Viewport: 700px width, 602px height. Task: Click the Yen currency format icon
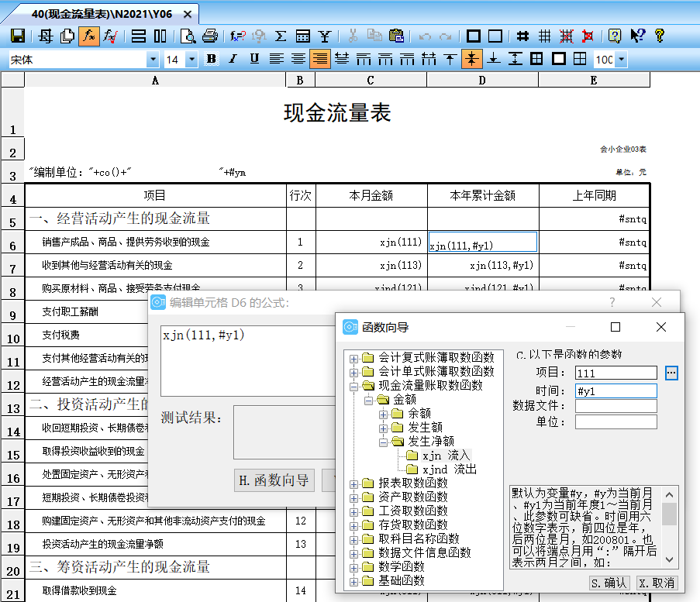pyautogui.click(x=325, y=36)
